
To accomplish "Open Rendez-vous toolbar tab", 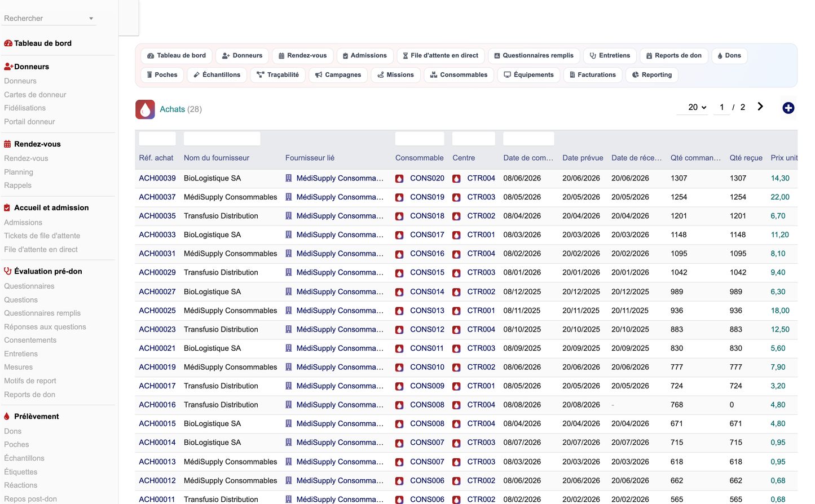I will (x=302, y=56).
